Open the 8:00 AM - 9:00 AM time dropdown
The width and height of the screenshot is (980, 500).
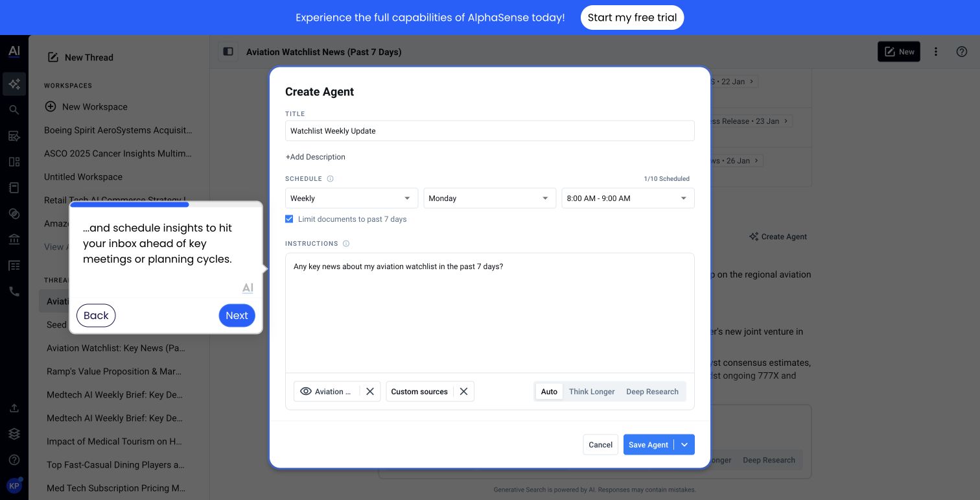[x=628, y=198]
